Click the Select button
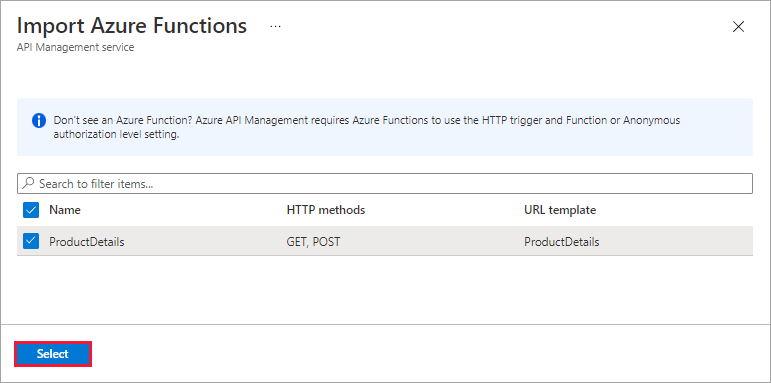 tap(53, 354)
